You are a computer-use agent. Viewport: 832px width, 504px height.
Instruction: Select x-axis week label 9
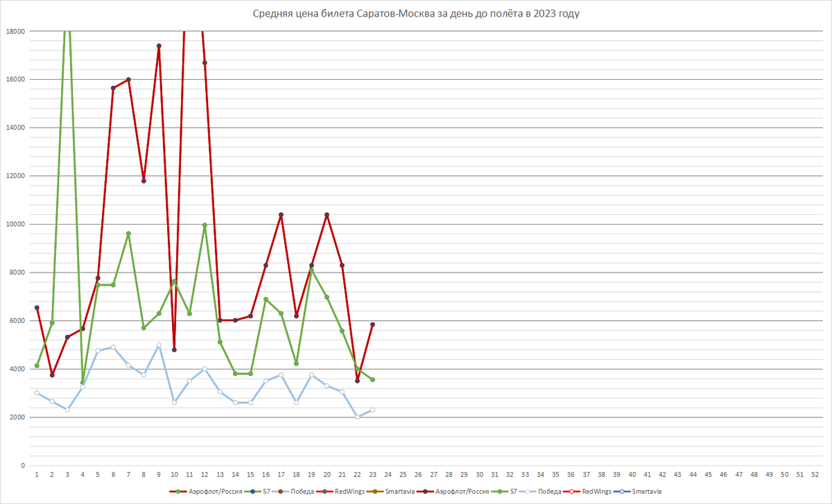pyautogui.click(x=159, y=475)
